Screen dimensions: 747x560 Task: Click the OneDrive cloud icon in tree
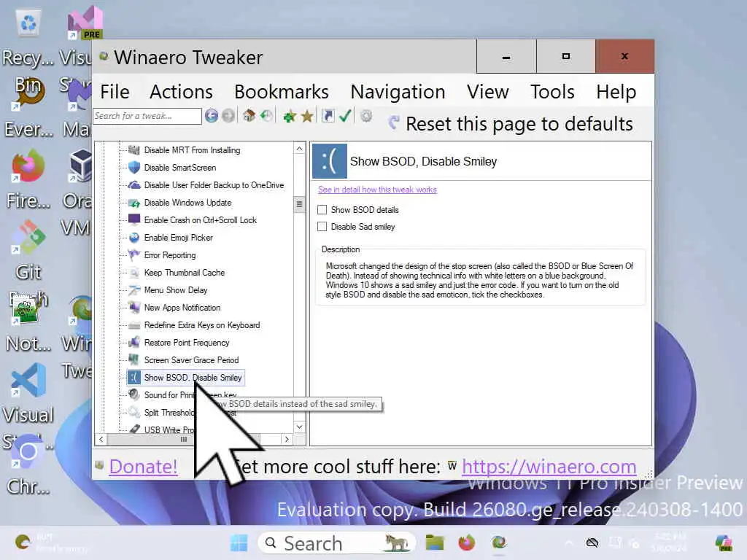[x=134, y=185]
